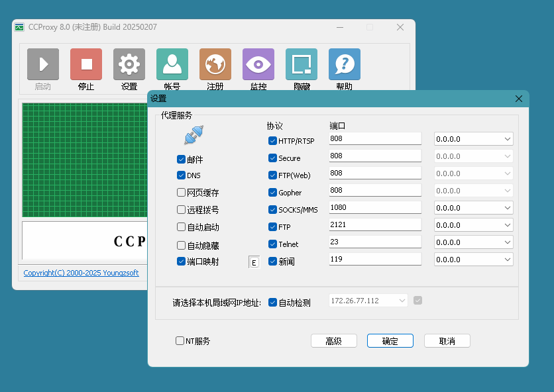Minimize the CCProxy main window

click(x=340, y=27)
